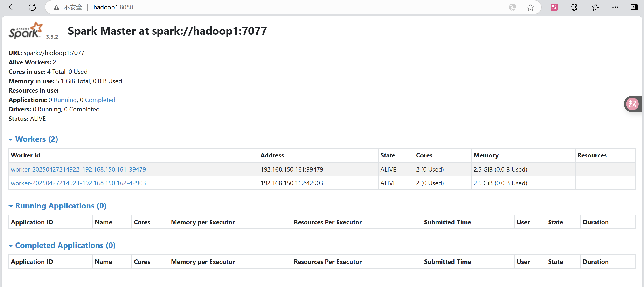
Task: Click the hadoop1:8080 address field
Action: coord(113,7)
